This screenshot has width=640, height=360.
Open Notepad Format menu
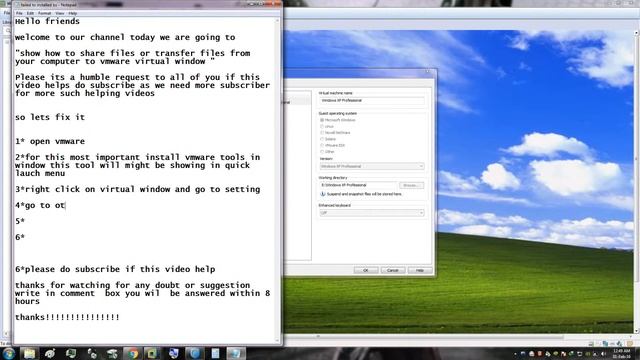coord(44,13)
